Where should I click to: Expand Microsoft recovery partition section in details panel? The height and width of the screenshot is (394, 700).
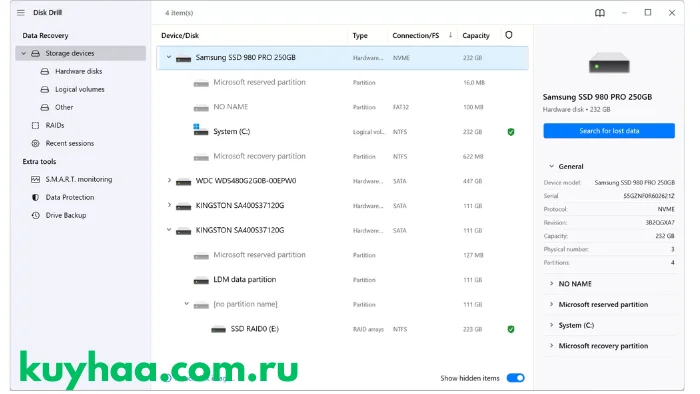click(x=551, y=346)
